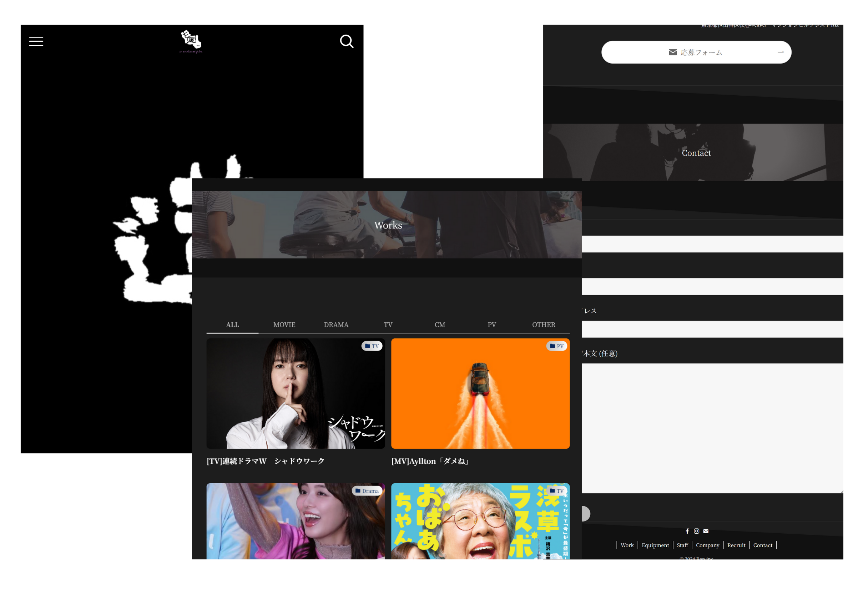Go to the Recruit footer link
Viewport: 868px width, 594px height.
click(x=736, y=545)
